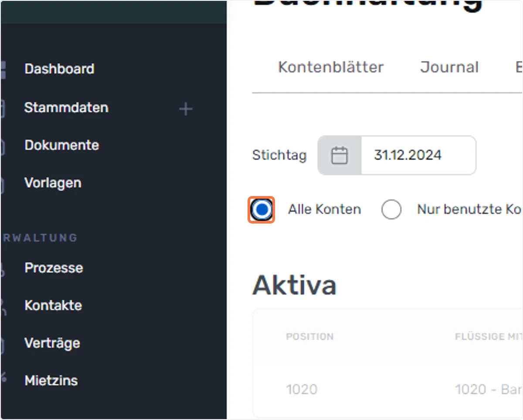Switch to the Journal tab
The height and width of the screenshot is (420, 523).
[x=449, y=68]
